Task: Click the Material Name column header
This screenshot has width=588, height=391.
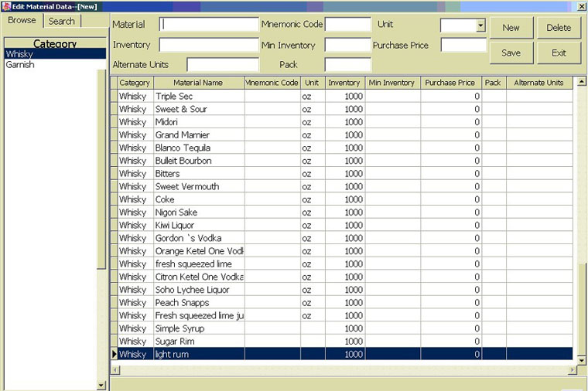Action: coord(198,83)
